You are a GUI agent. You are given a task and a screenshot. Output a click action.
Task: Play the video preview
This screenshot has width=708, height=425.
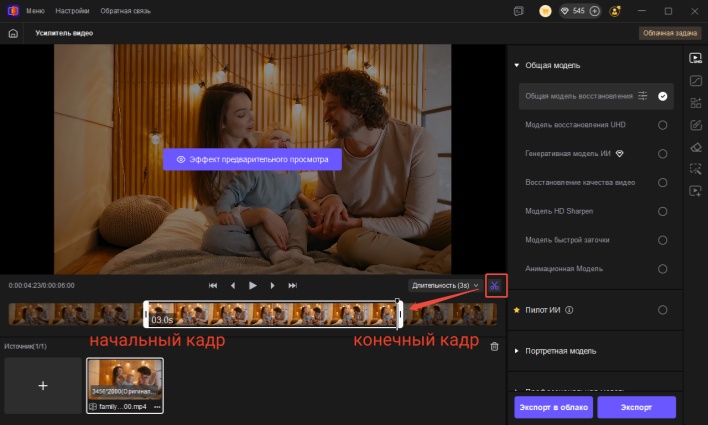(x=252, y=285)
